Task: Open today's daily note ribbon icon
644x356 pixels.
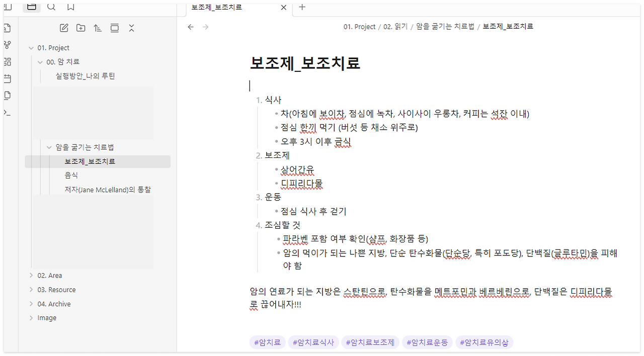Action: (x=7, y=79)
